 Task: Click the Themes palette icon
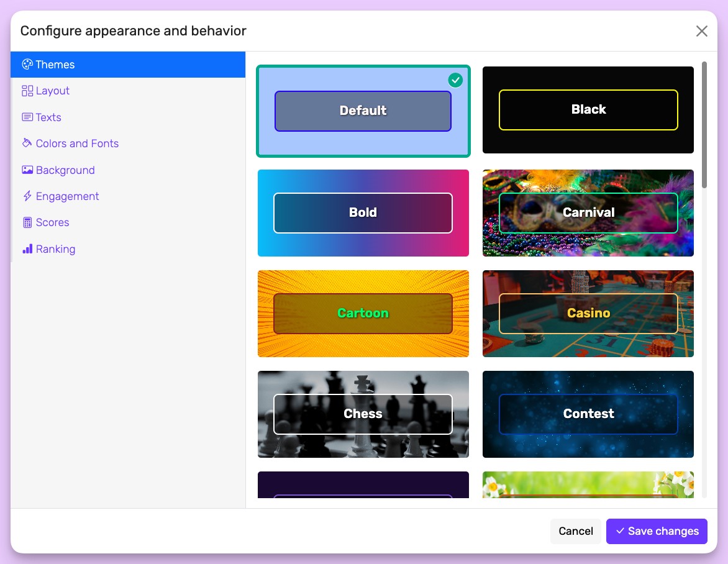click(x=27, y=65)
